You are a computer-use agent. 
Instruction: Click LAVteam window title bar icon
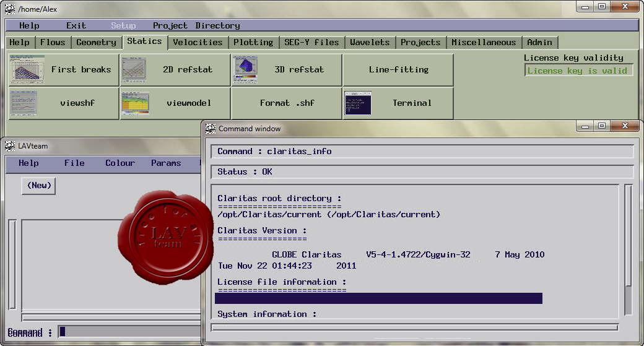click(10, 145)
